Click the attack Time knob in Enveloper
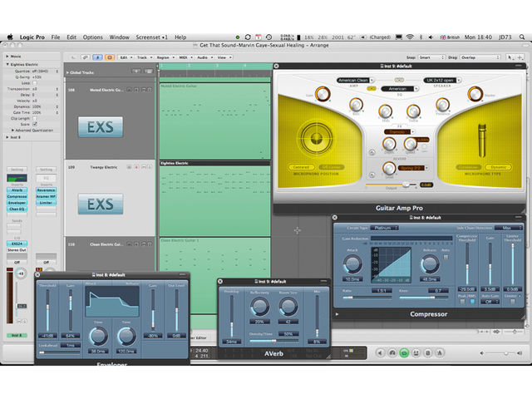Viewport: 532px width, 399px height. [98, 336]
